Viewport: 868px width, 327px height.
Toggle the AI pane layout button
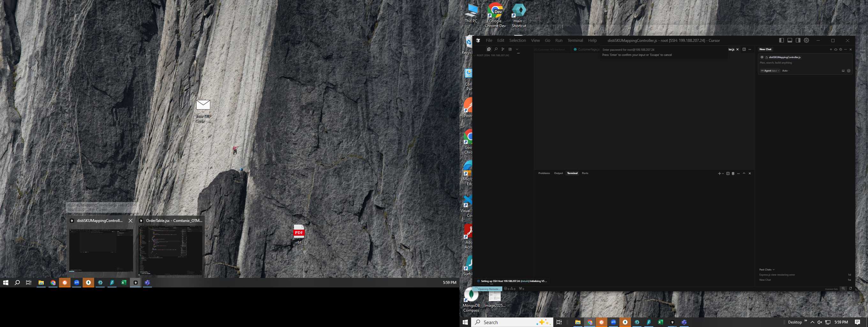pos(798,41)
